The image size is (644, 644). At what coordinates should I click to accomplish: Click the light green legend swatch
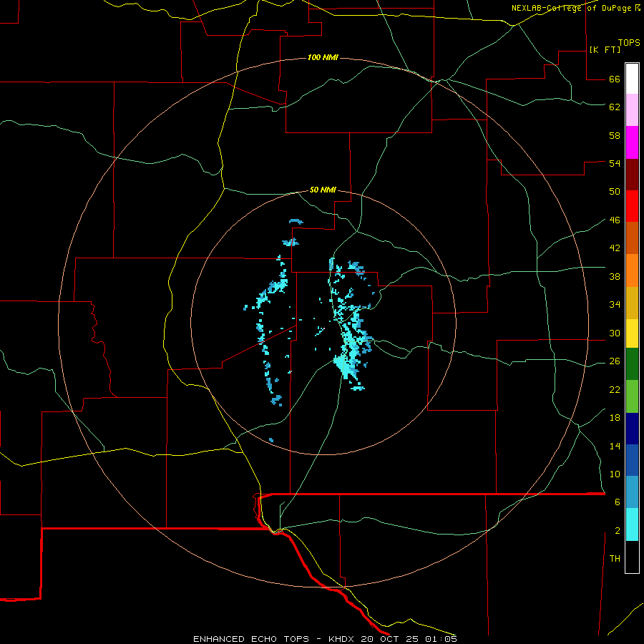pos(632,396)
